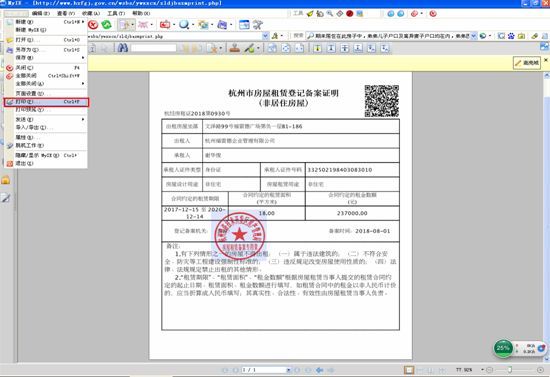Click the highlight button in yellow bar
550x377 pixels.
pyautogui.click(x=526, y=63)
